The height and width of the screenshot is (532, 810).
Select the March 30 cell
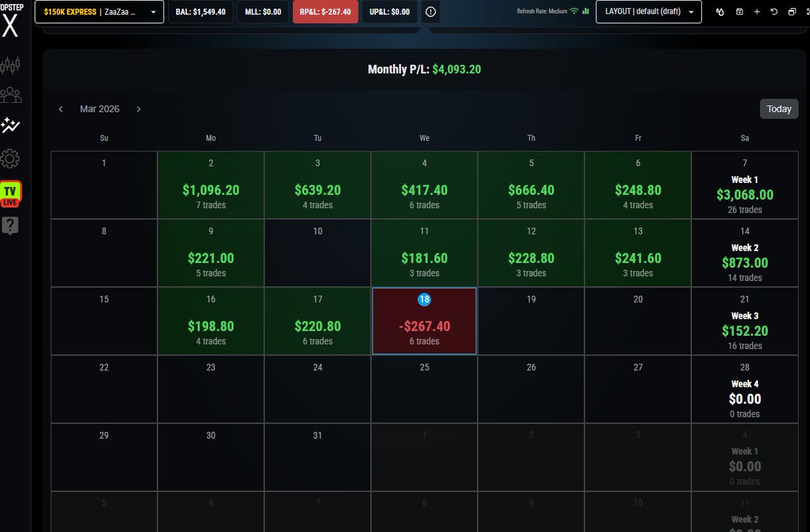click(x=211, y=457)
